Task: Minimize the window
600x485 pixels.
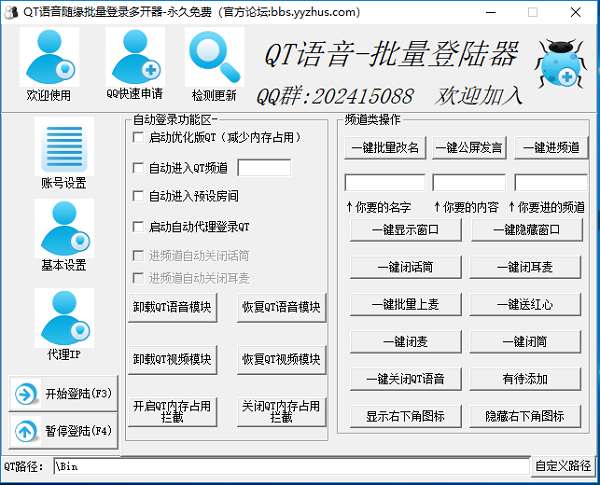Action: click(491, 12)
